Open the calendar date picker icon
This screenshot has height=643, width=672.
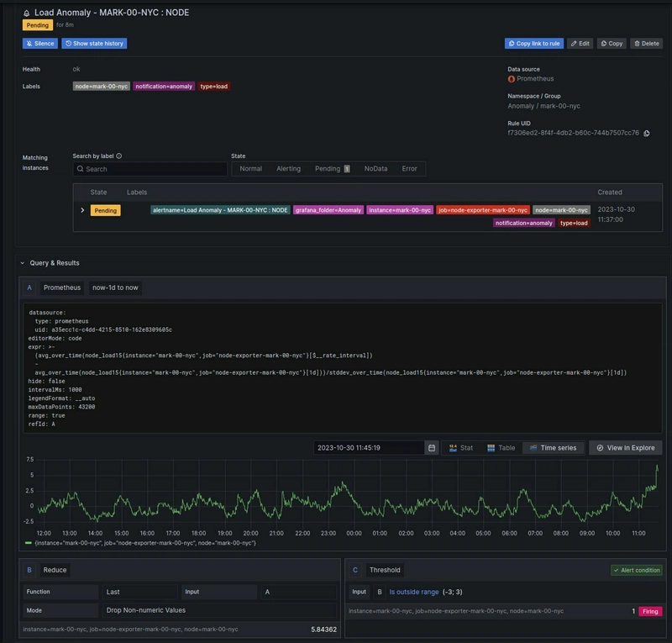[x=431, y=448]
